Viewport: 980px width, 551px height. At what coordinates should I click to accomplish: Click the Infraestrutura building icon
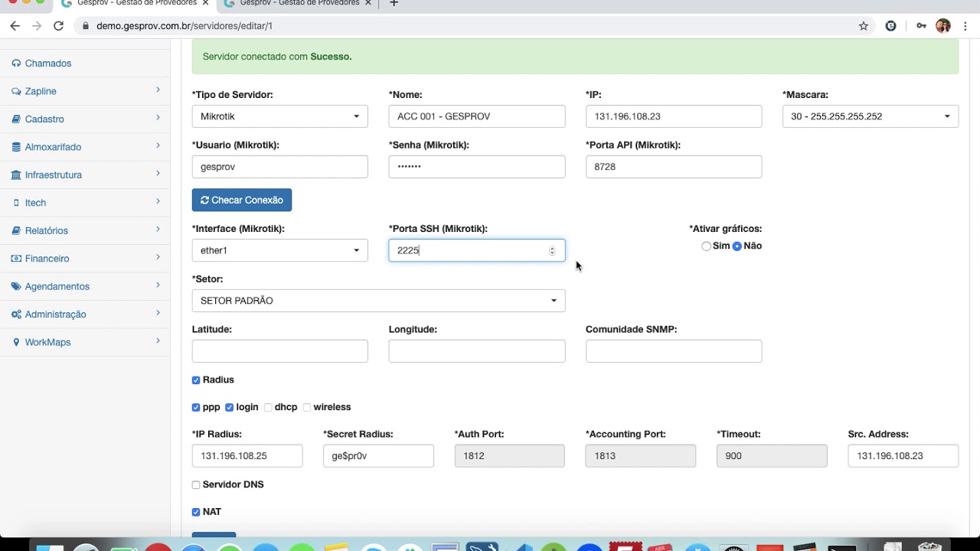click(16, 175)
